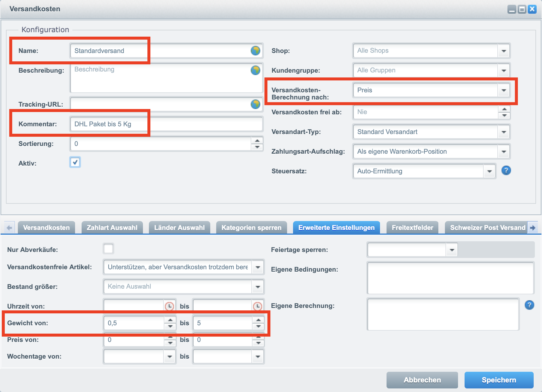
Task: Switch to the Versandkosten tab
Action: tap(46, 228)
